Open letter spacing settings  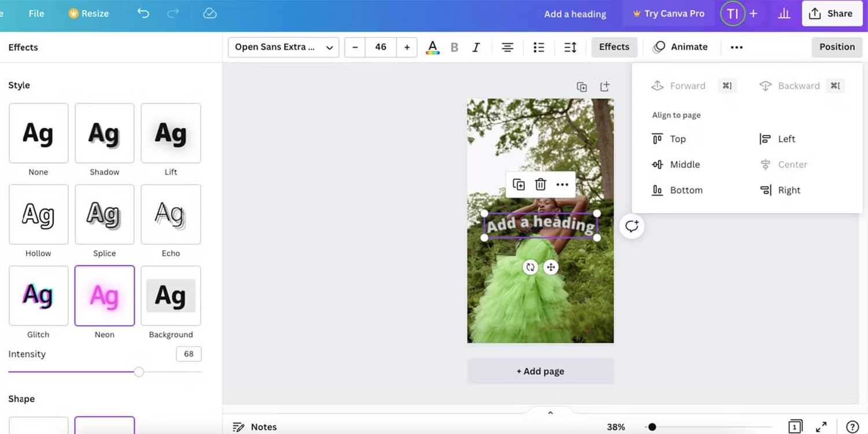point(570,47)
